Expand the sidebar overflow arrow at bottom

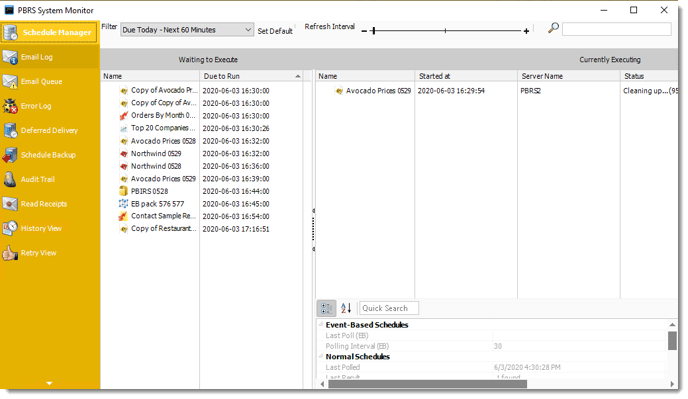pyautogui.click(x=49, y=383)
